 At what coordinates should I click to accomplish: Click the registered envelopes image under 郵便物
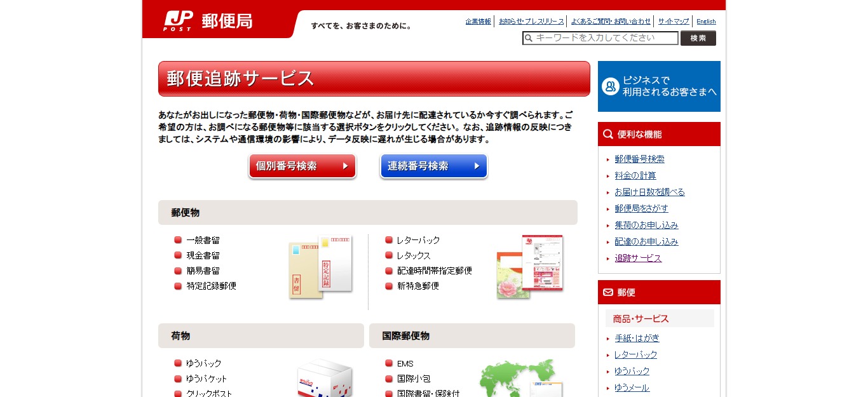(x=321, y=267)
